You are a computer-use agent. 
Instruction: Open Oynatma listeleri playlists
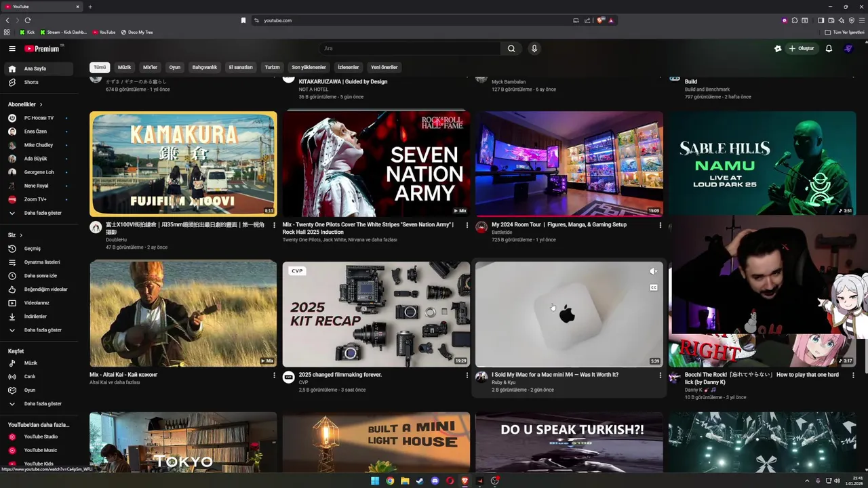click(x=39, y=262)
